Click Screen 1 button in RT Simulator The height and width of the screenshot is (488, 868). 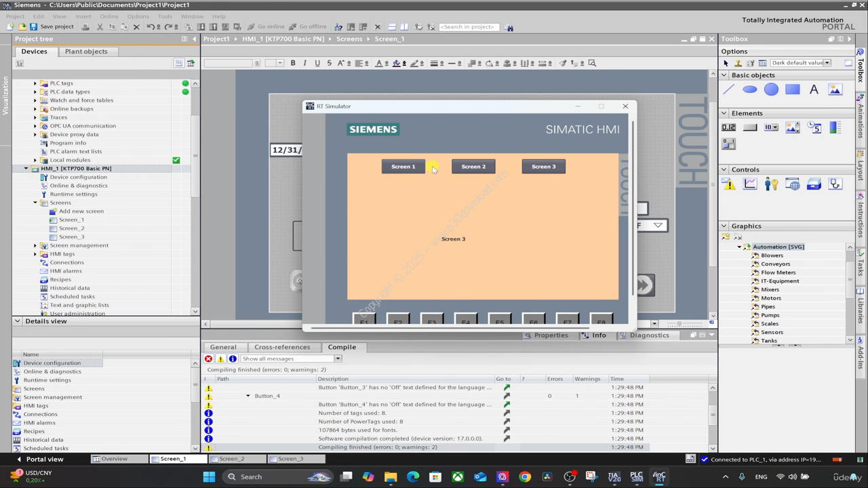(403, 167)
